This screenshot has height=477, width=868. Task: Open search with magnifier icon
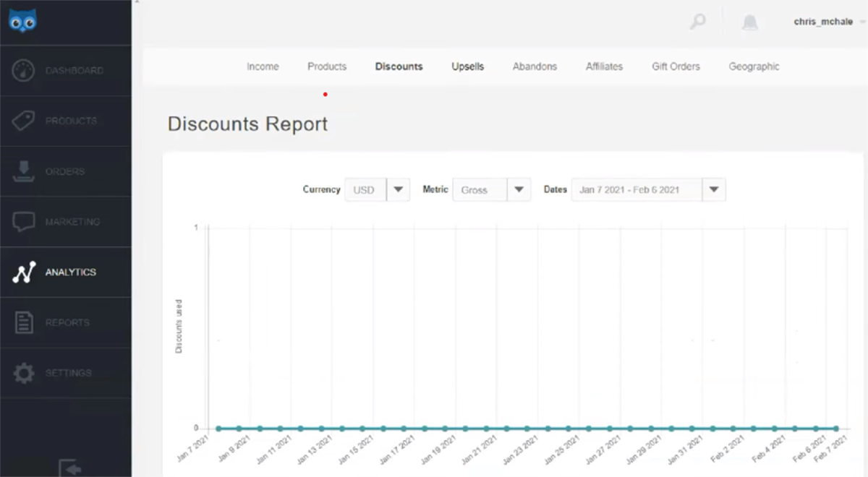coord(698,22)
